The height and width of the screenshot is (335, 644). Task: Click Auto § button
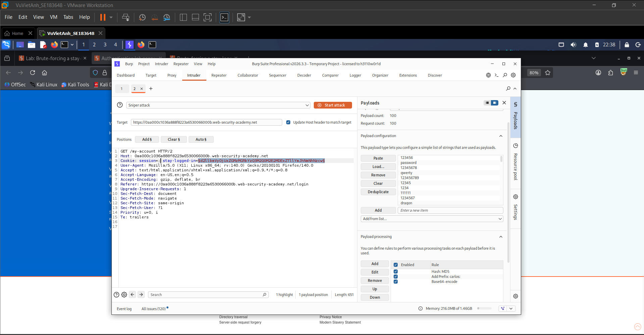[x=201, y=139]
